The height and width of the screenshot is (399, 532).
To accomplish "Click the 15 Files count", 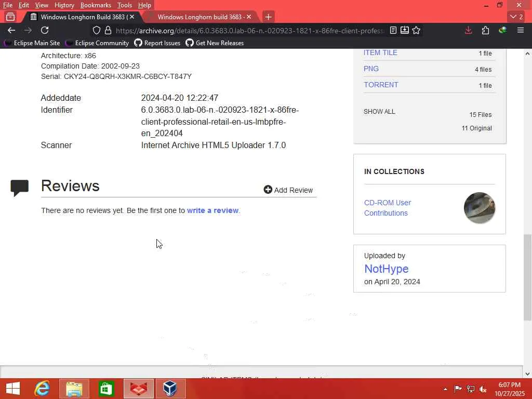I will (x=481, y=115).
